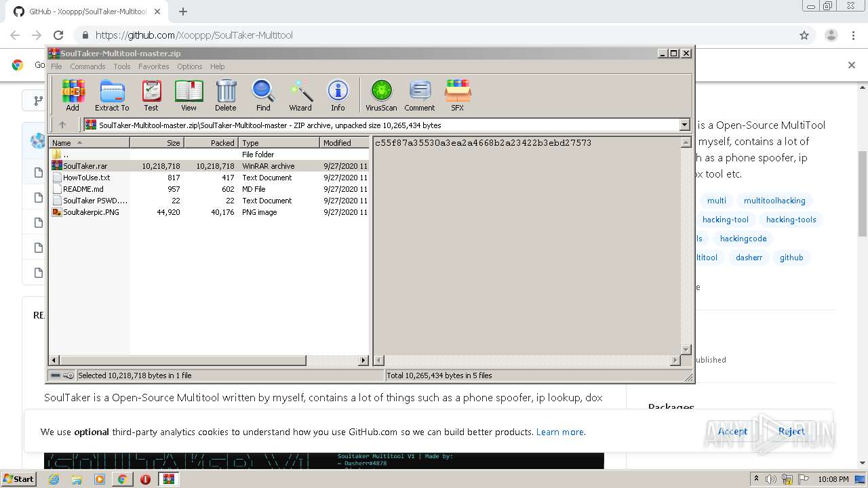Open the Tools menu
Image resolution: width=868 pixels, height=488 pixels.
click(x=122, y=66)
